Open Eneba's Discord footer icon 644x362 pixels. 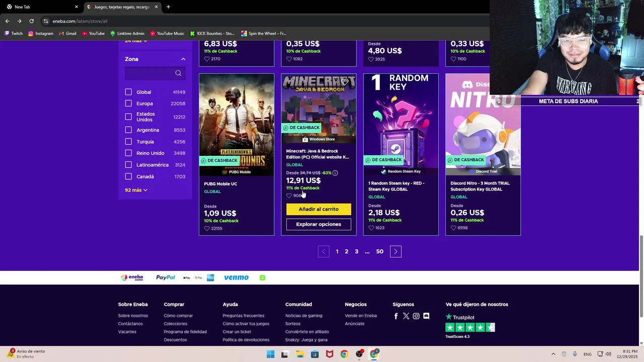[x=426, y=316]
